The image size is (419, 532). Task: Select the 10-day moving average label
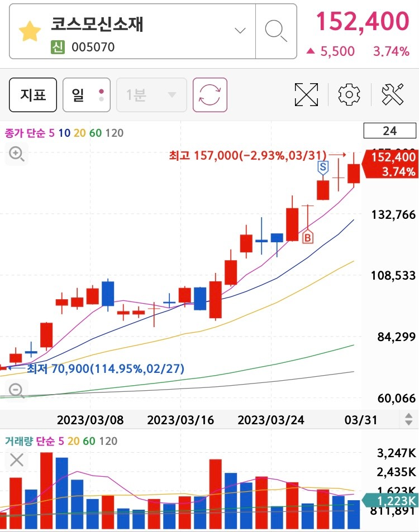click(64, 133)
